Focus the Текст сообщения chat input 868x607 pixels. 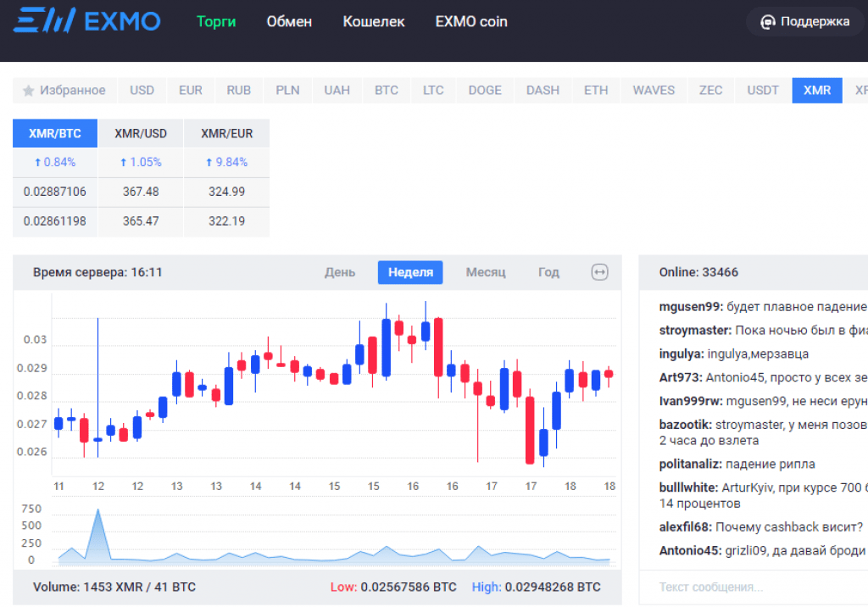754,587
